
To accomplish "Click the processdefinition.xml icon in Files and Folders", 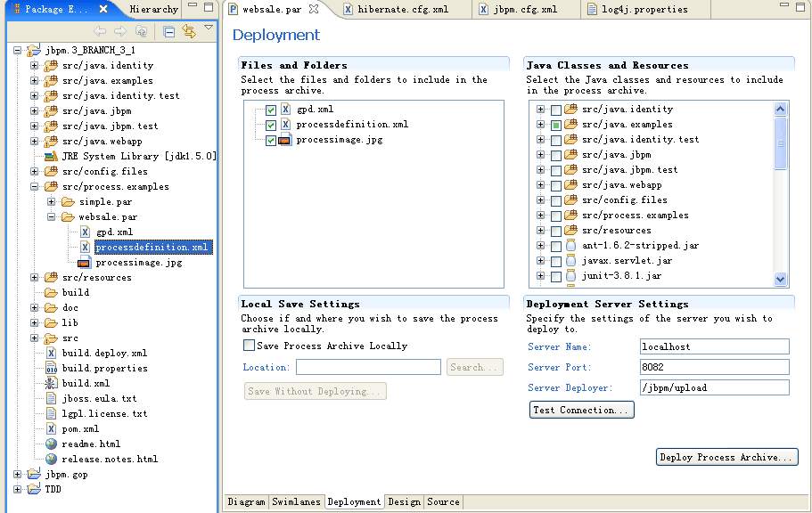I will 285,124.
